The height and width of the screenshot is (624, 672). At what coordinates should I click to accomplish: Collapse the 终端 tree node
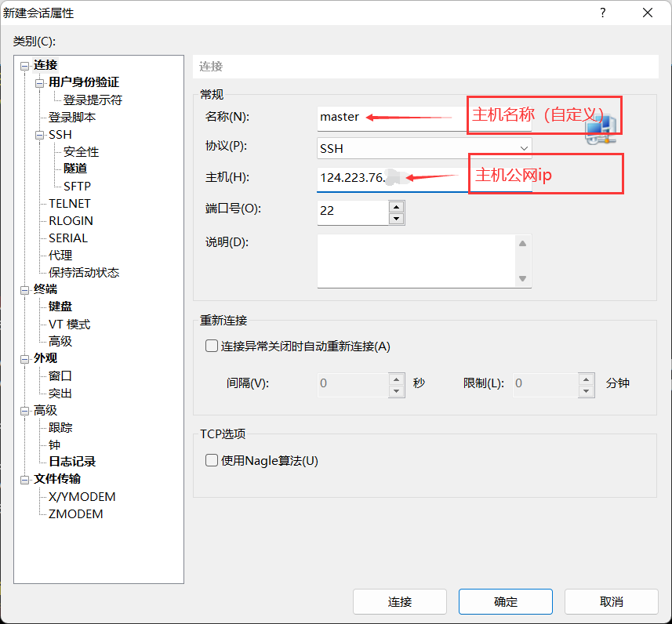click(x=24, y=290)
